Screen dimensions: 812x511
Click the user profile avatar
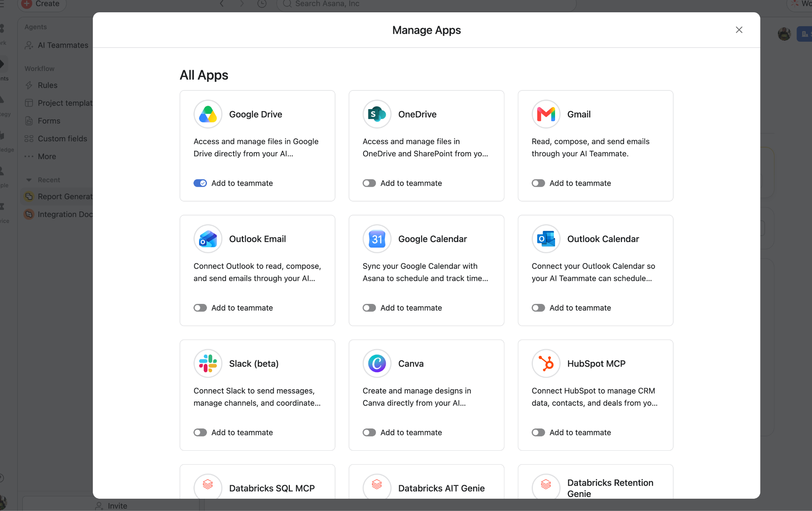784,34
